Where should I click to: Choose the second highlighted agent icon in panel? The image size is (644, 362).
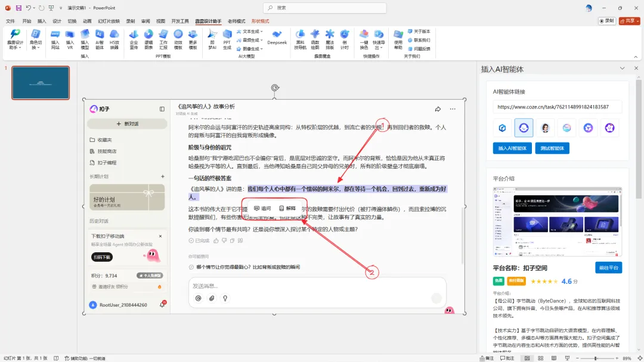click(x=524, y=128)
